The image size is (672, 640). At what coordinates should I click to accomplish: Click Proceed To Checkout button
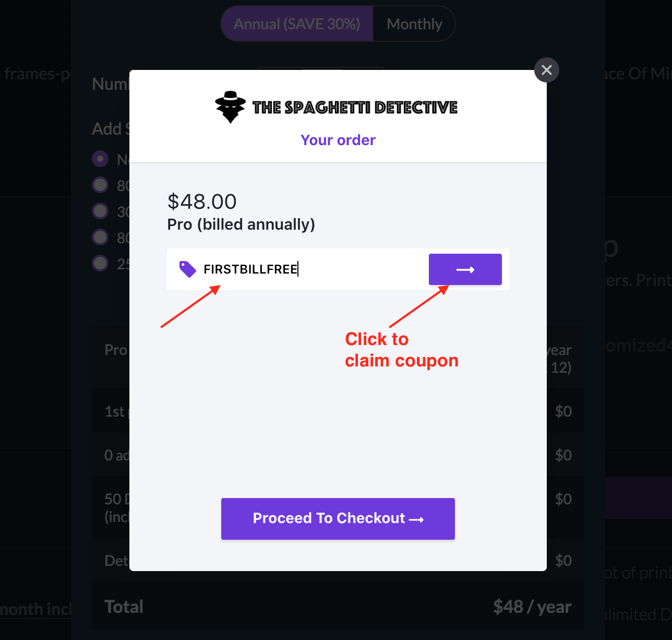(x=338, y=519)
